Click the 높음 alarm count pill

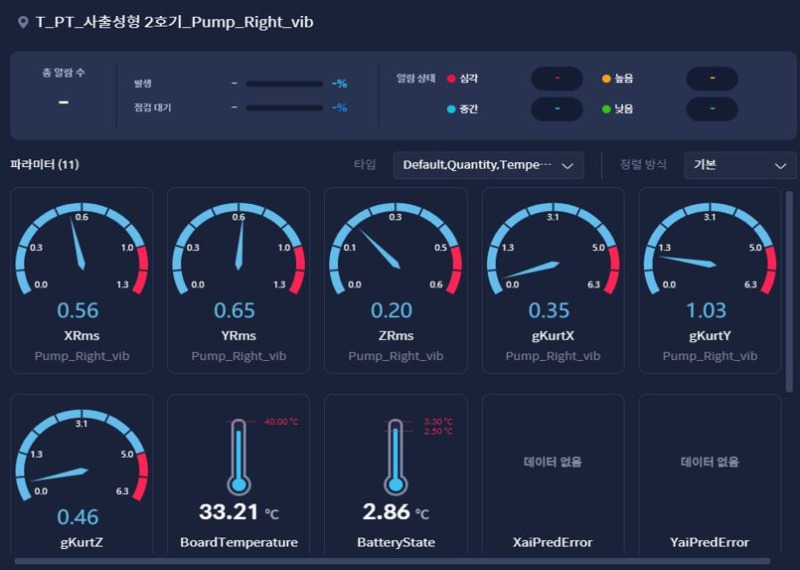point(712,79)
